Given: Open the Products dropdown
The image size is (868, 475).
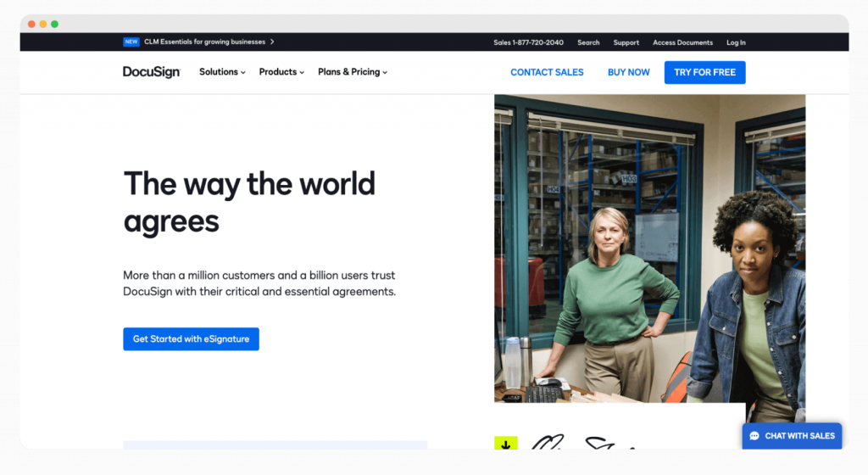Looking at the screenshot, I should (x=282, y=72).
